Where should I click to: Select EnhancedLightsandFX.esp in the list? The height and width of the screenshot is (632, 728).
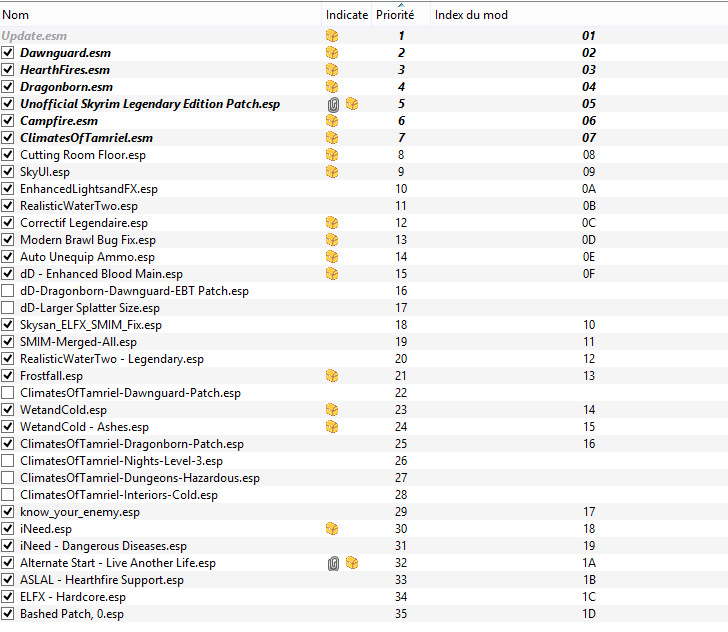pyautogui.click(x=89, y=189)
